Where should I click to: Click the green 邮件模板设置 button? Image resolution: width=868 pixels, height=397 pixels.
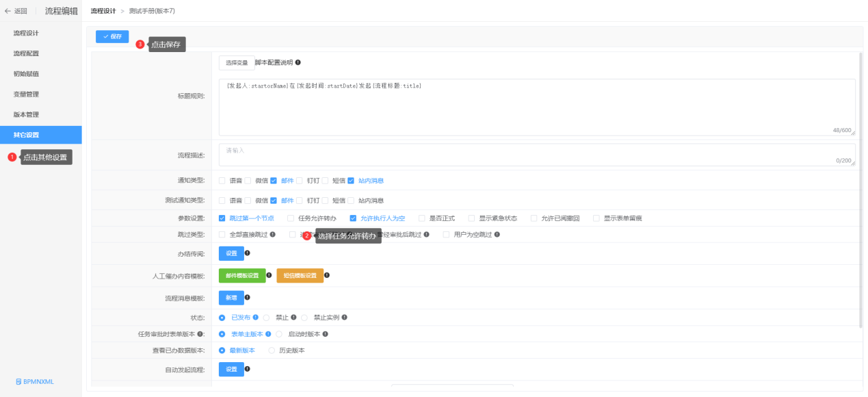click(x=242, y=276)
